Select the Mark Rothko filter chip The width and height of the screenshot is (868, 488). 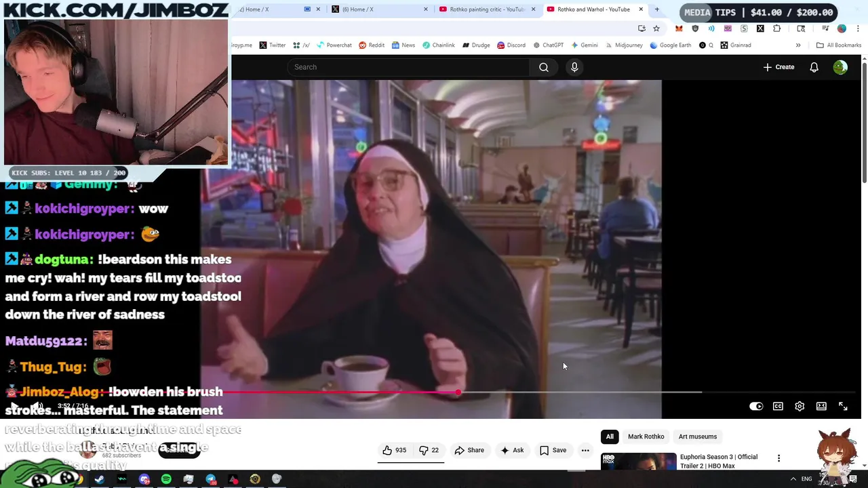(x=646, y=436)
